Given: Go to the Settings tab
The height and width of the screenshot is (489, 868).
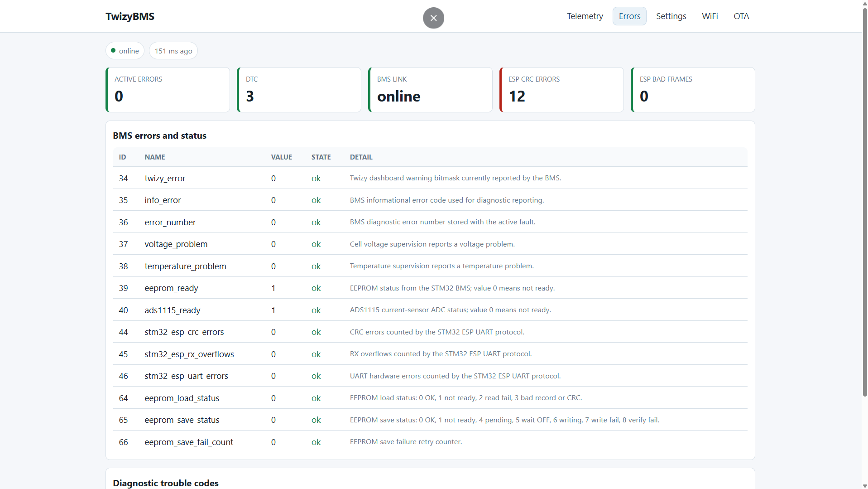Looking at the screenshot, I should (x=671, y=16).
